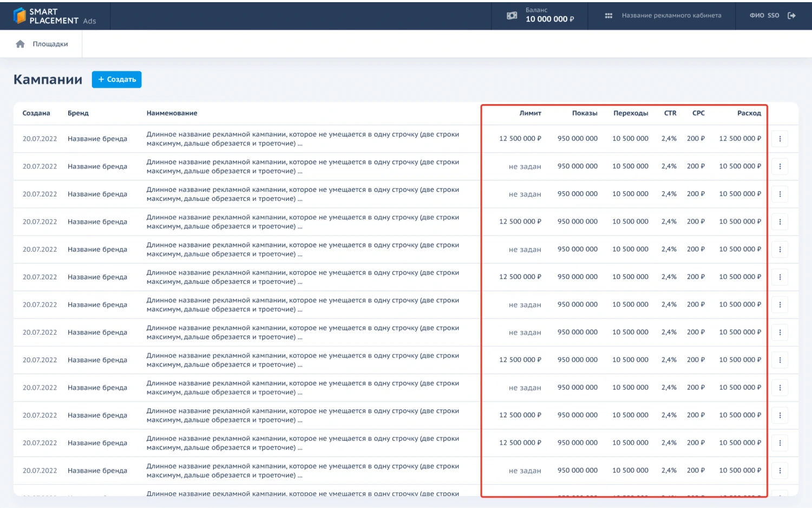Click the Лимит column header
This screenshot has width=812, height=508.
point(530,113)
